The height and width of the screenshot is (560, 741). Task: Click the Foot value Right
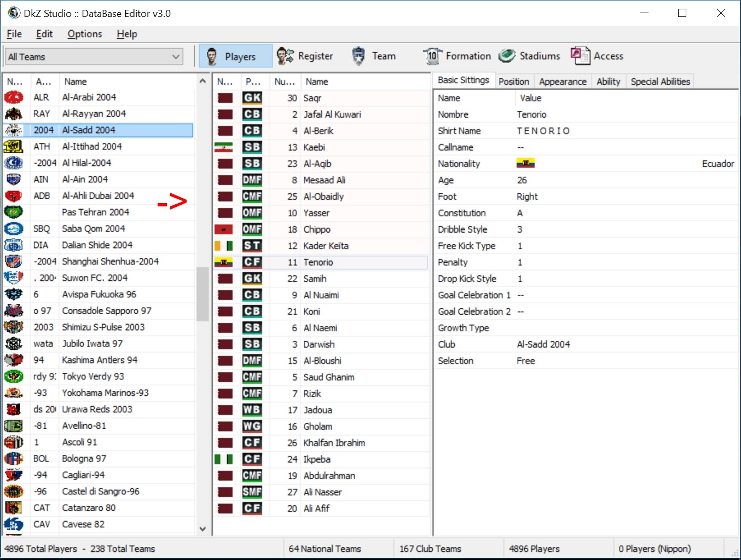click(x=527, y=197)
